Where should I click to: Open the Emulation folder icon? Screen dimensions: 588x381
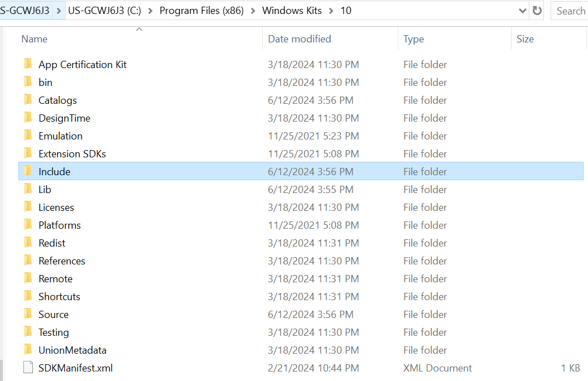28,136
